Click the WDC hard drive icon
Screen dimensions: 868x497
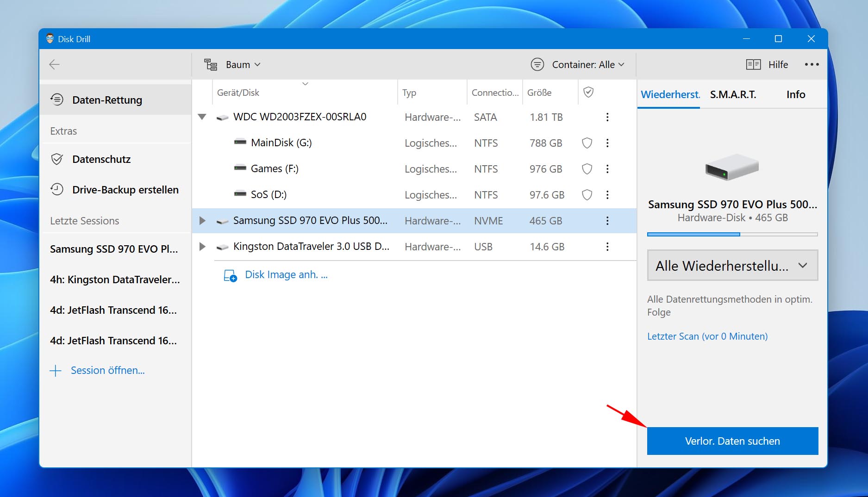(223, 118)
